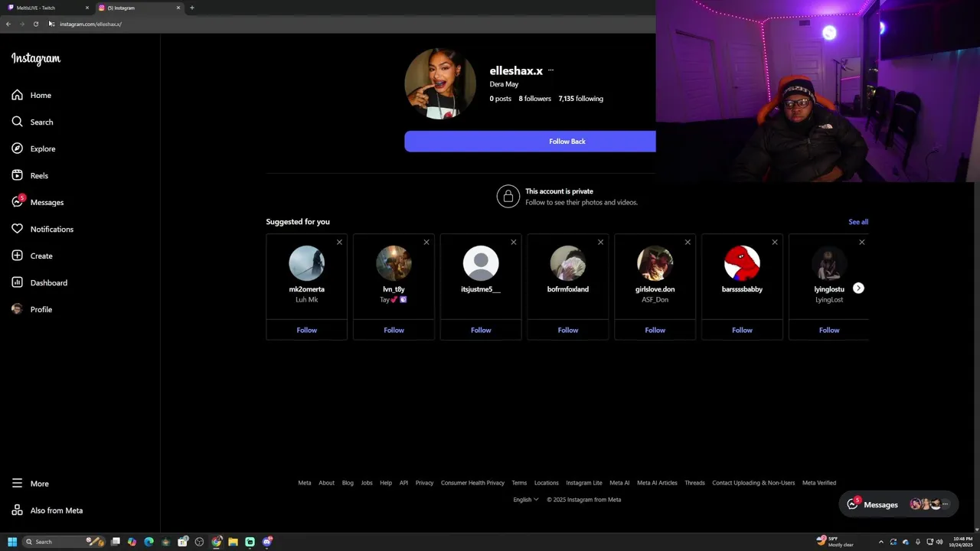Open mk2omerta profile avatar
Screen dimensions: 980x551
306,263
